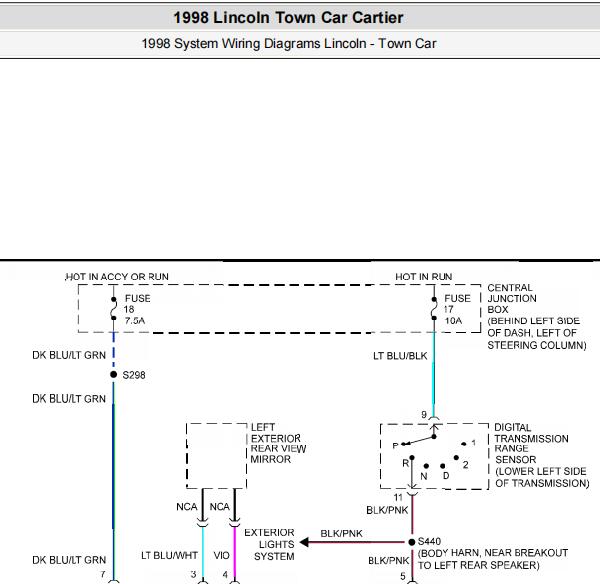Click the '2' position in the range sensor

click(465, 465)
